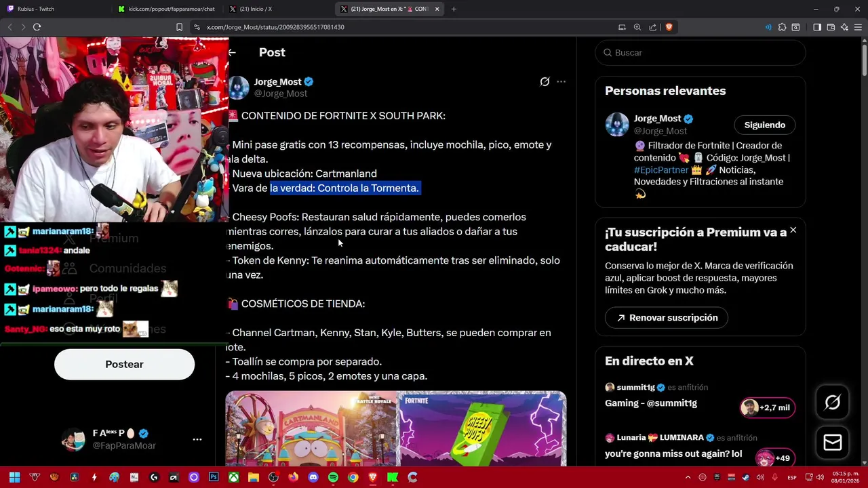This screenshot has width=868, height=488.
Task: Open Google Chrome from the taskbar
Action: tap(353, 477)
